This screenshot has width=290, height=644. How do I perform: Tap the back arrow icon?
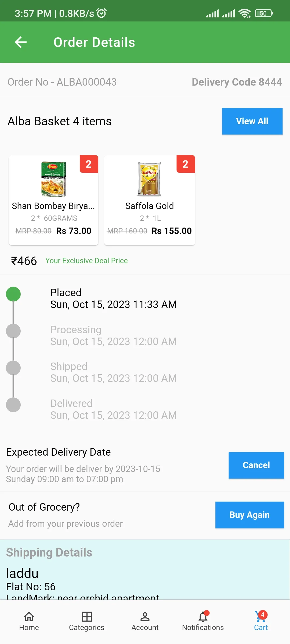(21, 42)
